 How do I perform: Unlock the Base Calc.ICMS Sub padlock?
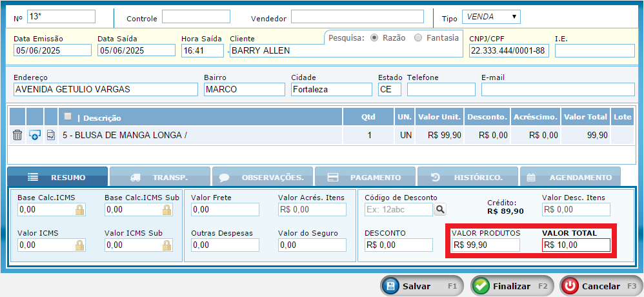tap(167, 209)
